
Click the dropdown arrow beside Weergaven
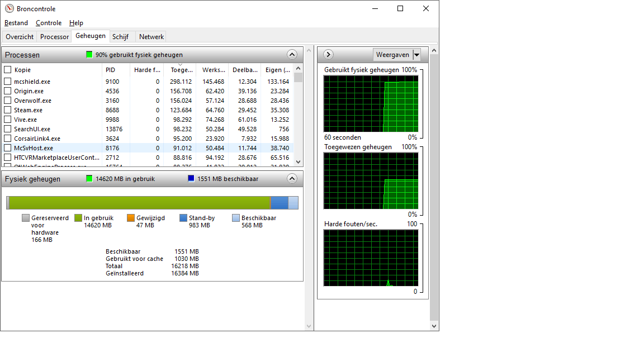click(416, 54)
